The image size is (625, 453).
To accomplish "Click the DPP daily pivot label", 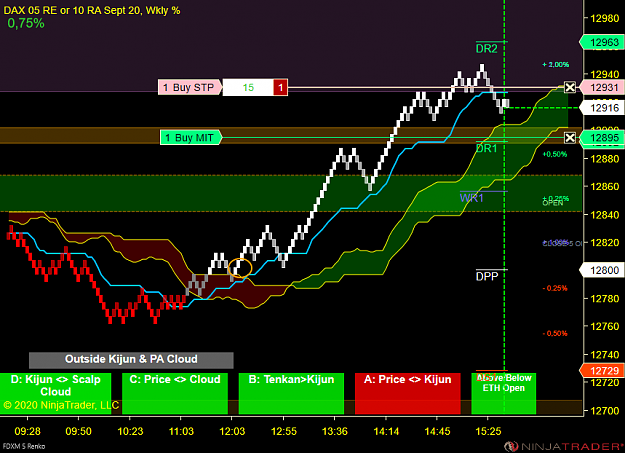I will (487, 276).
